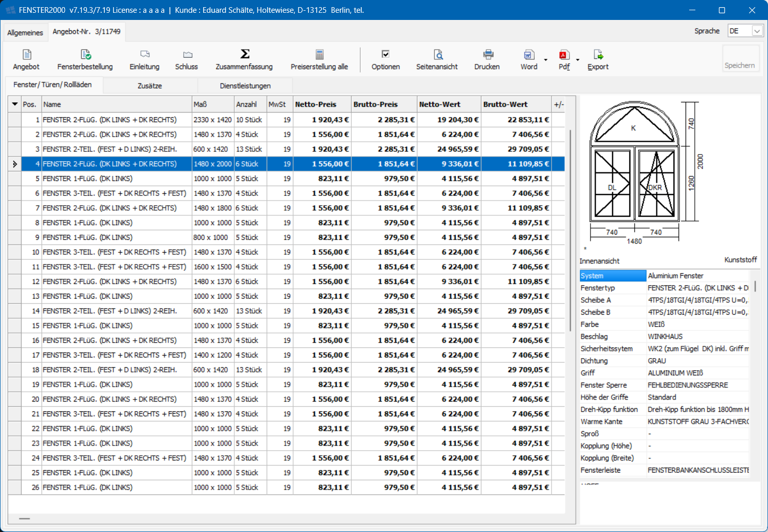Click the Fensterbestellung icon
Image resolution: width=768 pixels, height=532 pixels.
(x=85, y=55)
